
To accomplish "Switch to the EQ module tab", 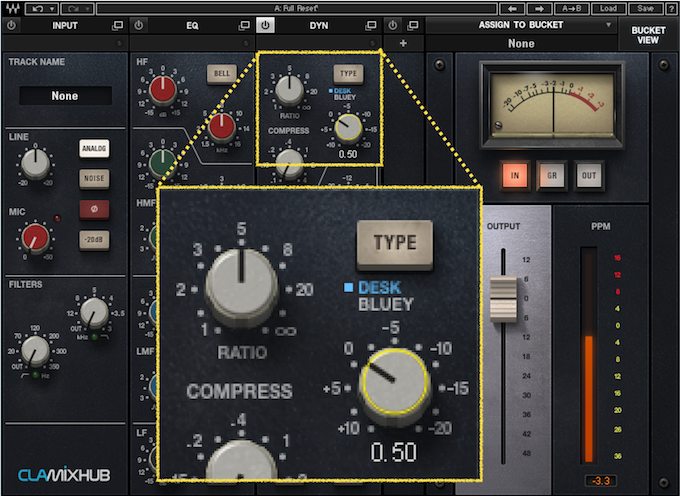I will click(x=192, y=26).
